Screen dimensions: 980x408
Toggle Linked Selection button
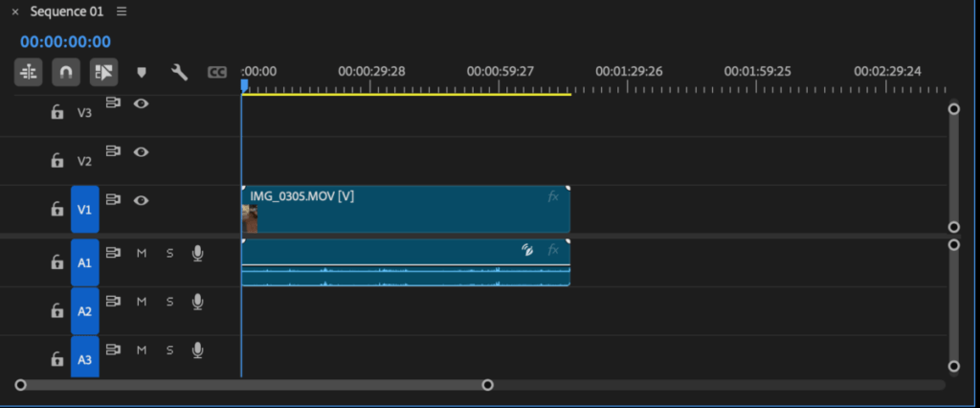103,71
